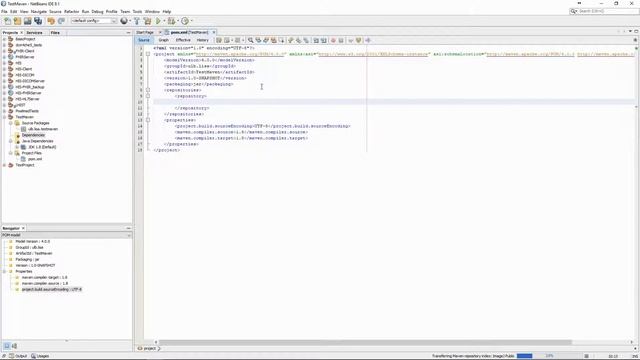Collapse the Properties node in Navigator

tap(4, 271)
